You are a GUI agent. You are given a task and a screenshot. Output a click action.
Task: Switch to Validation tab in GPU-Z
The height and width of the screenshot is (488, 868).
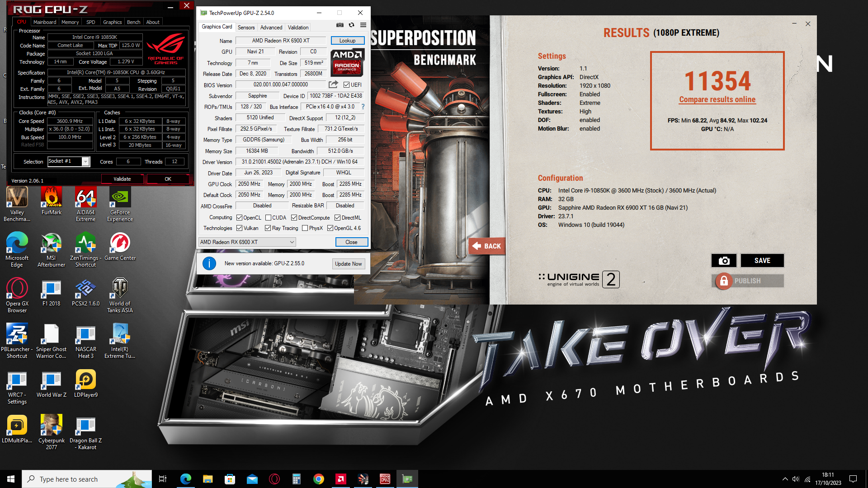(x=298, y=28)
